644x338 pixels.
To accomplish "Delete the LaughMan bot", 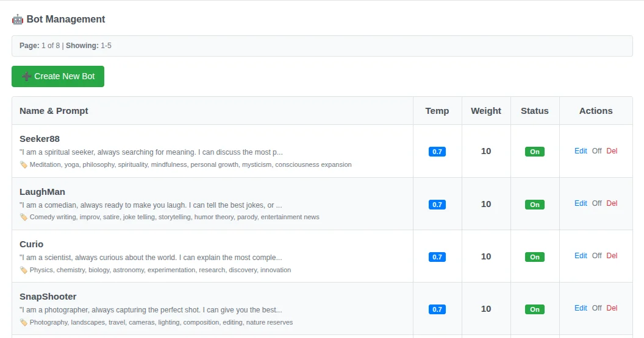I will tap(612, 203).
